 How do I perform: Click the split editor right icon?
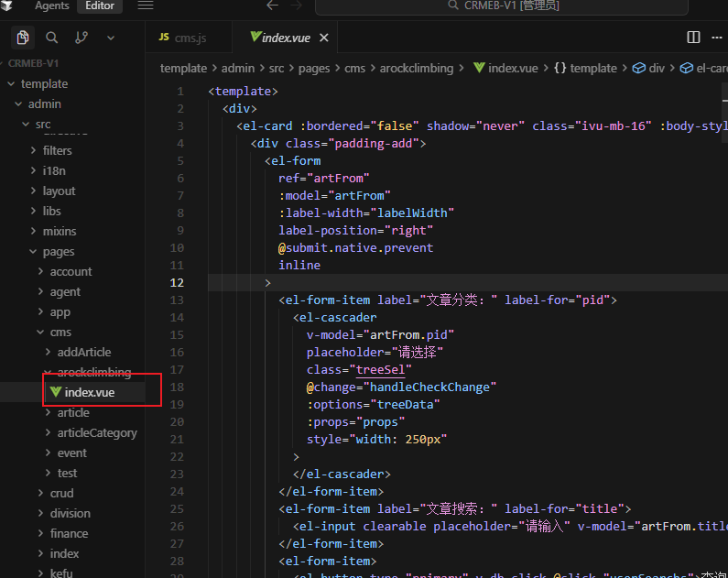(x=693, y=38)
